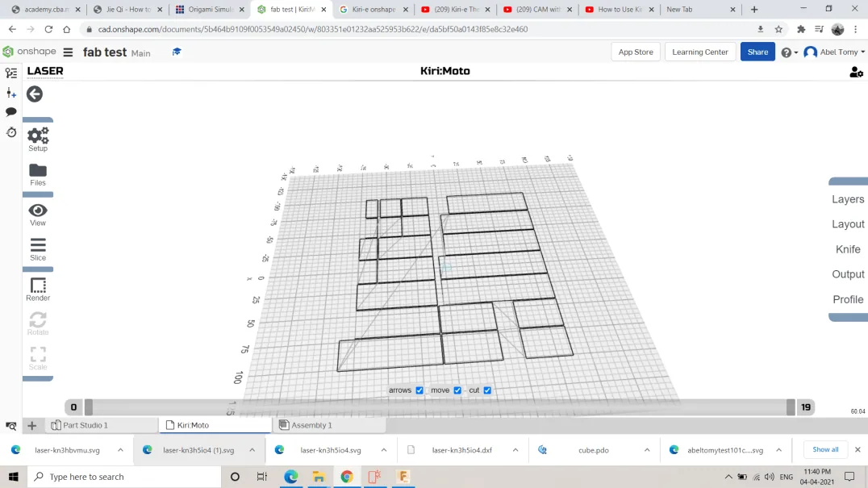Click the Kiri:Moto back arrow button

pyautogui.click(x=35, y=94)
